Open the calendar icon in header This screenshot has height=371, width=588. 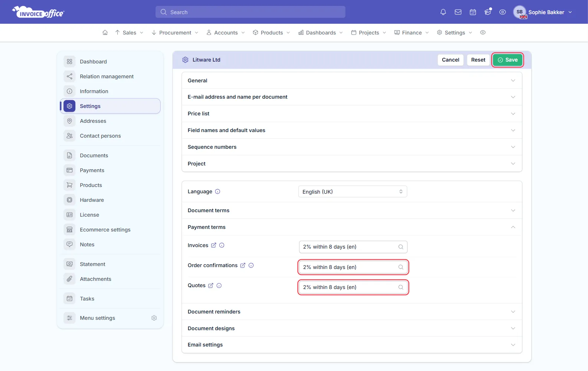tap(473, 12)
